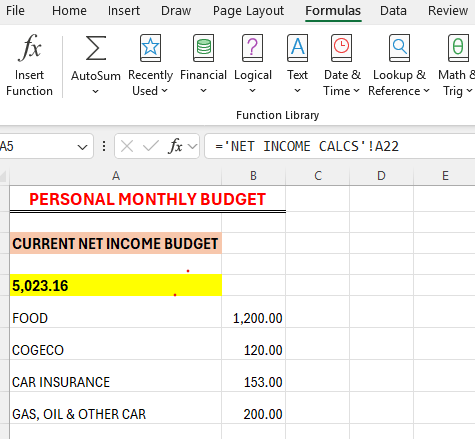Expand the formula bar fx dropdown chevron
This screenshot has height=439, width=475.
[x=192, y=146]
